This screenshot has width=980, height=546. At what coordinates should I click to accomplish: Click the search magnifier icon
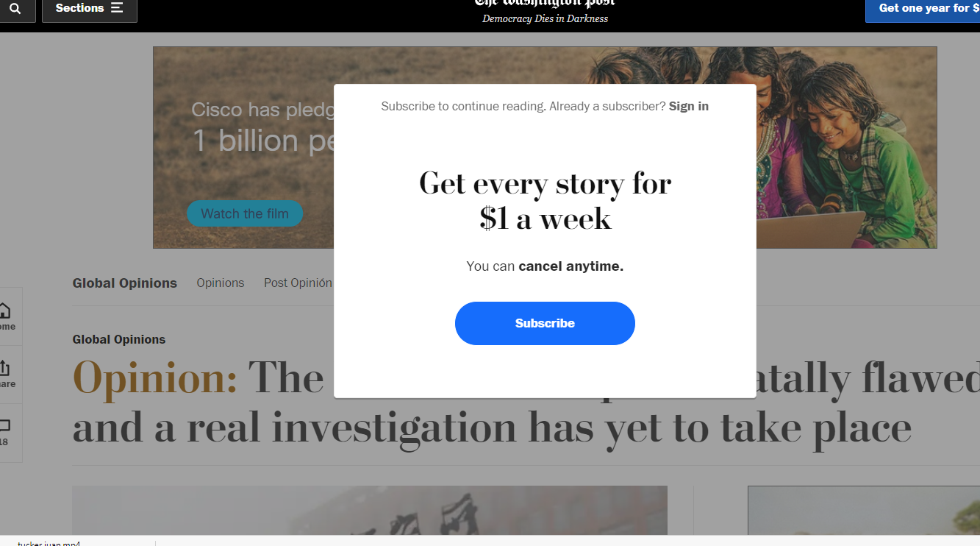(15, 9)
